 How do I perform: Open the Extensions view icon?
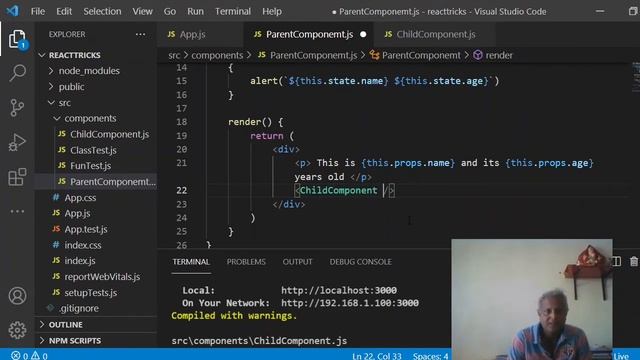17,177
